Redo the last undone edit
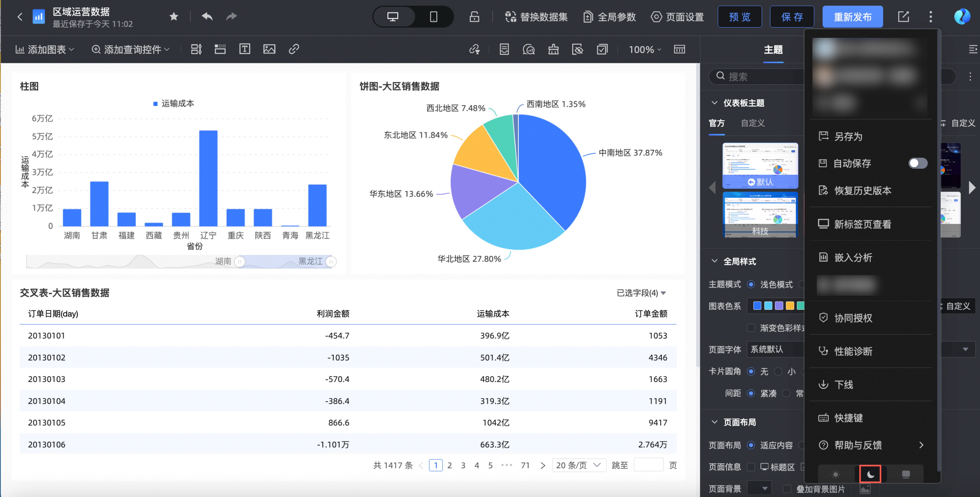The image size is (980, 497). [x=231, y=16]
